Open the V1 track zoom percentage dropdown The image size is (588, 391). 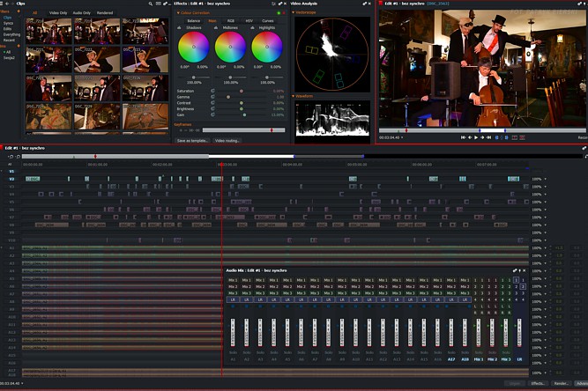545,179
